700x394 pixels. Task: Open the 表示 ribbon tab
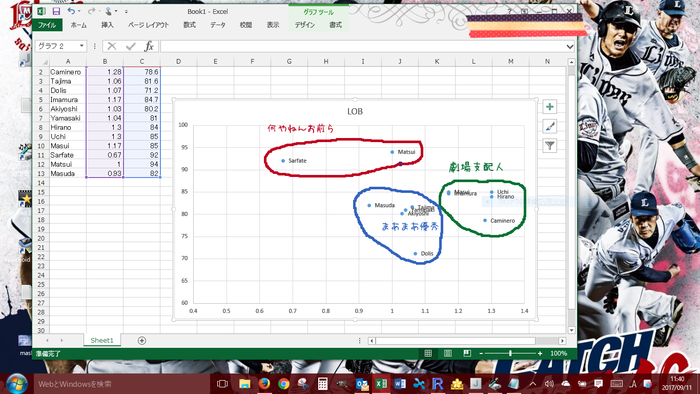273,25
